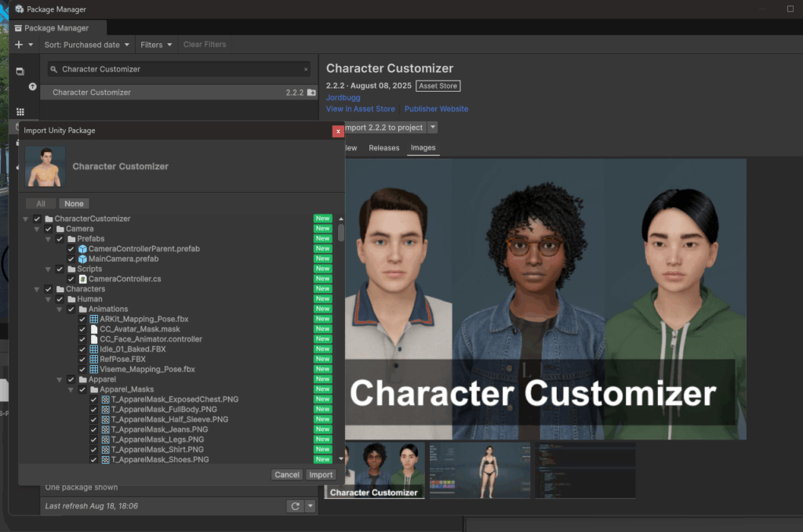The width and height of the screenshot is (803, 532).
Task: Open the Filters dropdown
Action: click(156, 45)
